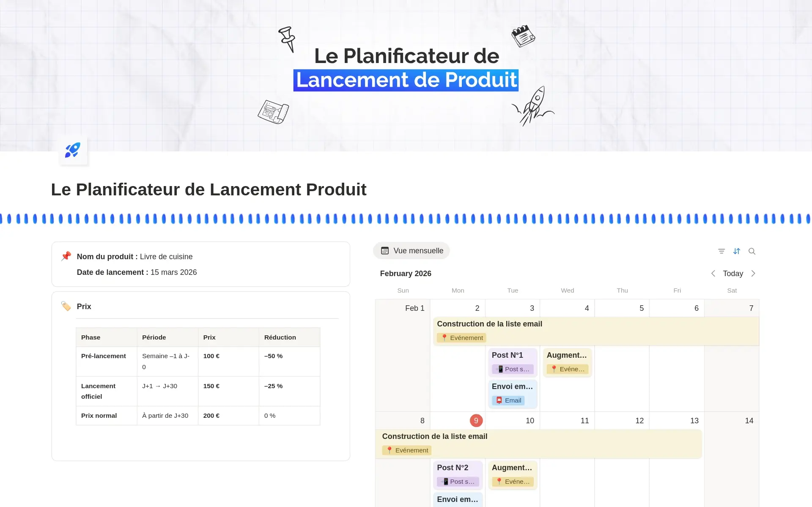This screenshot has width=812, height=507.
Task: Open the Augment… event on February 4
Action: pyautogui.click(x=567, y=355)
